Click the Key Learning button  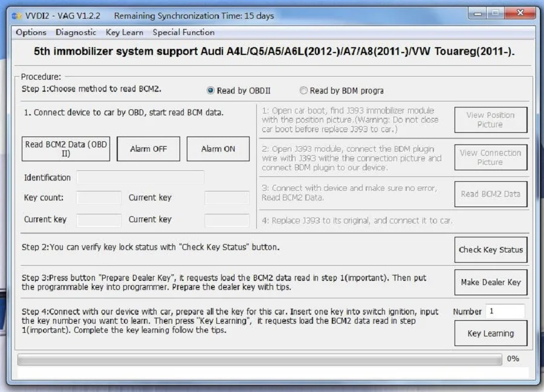click(491, 333)
